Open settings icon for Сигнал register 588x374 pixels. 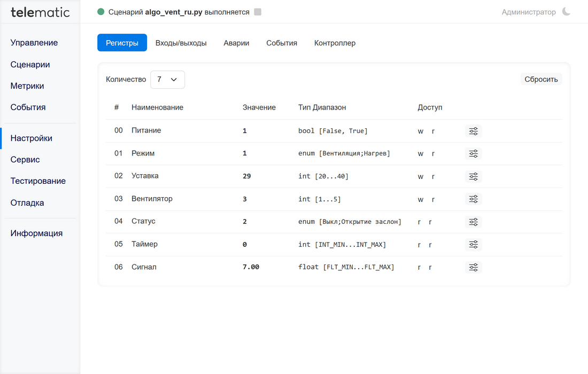(x=473, y=267)
